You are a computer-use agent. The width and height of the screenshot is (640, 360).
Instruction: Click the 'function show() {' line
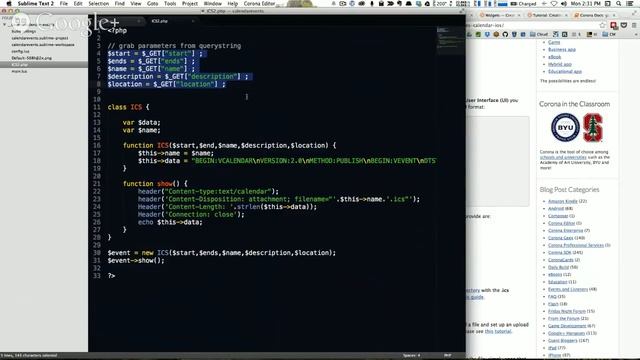pyautogui.click(x=155, y=184)
